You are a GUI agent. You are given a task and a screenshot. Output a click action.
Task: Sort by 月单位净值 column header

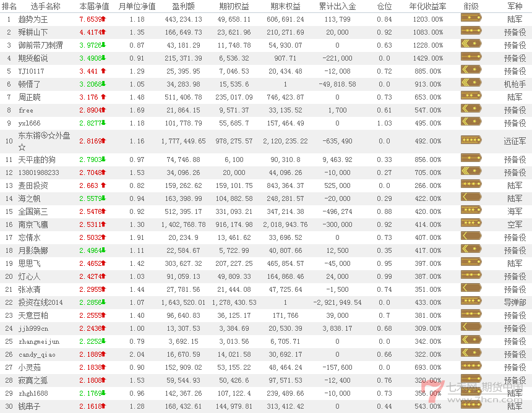[137, 6]
